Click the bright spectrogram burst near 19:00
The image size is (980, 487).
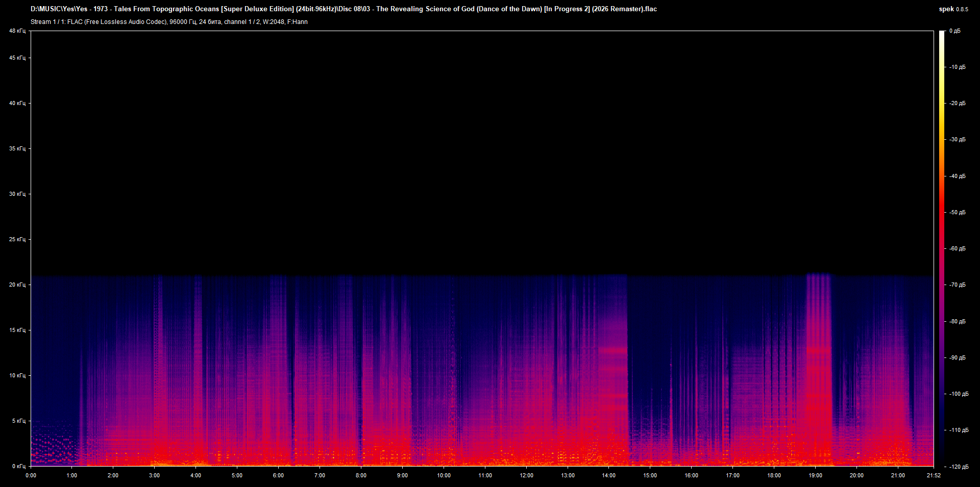pos(819,370)
